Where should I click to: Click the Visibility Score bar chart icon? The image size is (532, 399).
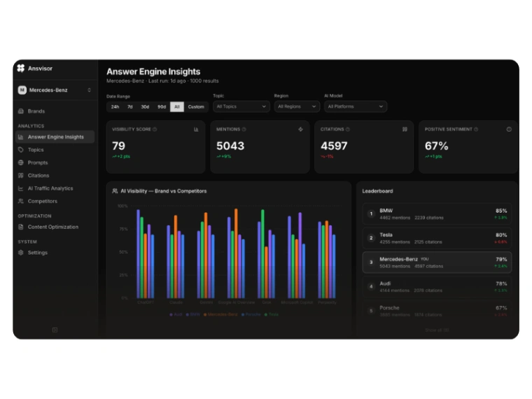(196, 129)
